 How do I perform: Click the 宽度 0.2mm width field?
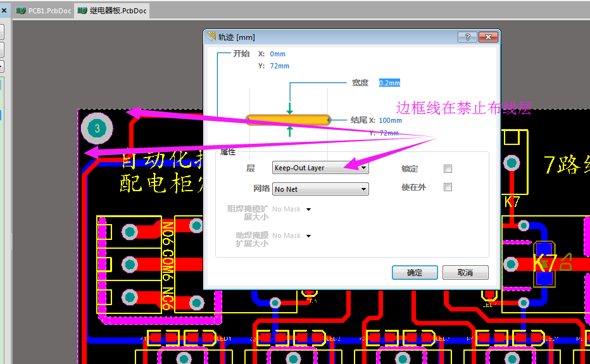[x=389, y=83]
